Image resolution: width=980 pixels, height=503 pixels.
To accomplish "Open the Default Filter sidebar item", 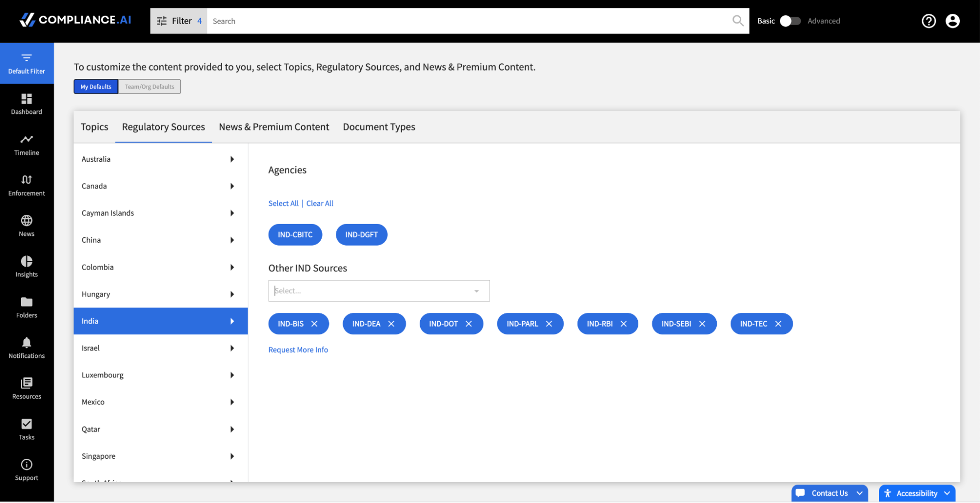I will 26,63.
